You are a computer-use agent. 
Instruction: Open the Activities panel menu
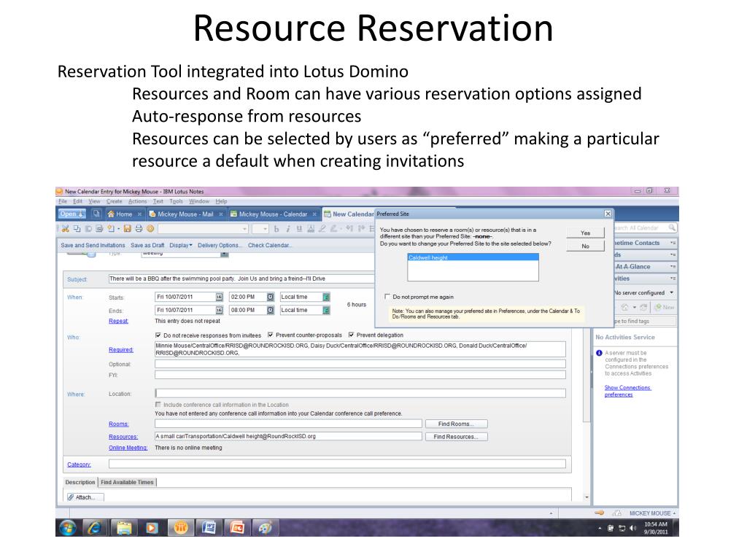(x=673, y=279)
